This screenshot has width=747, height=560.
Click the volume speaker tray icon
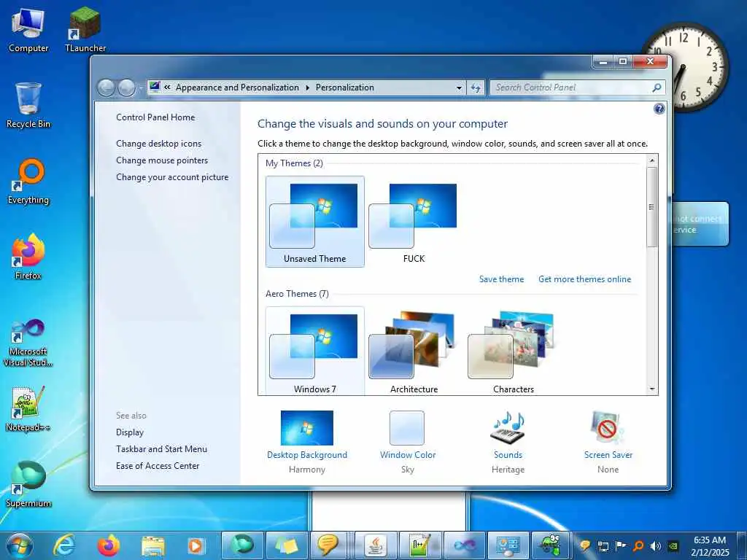656,546
